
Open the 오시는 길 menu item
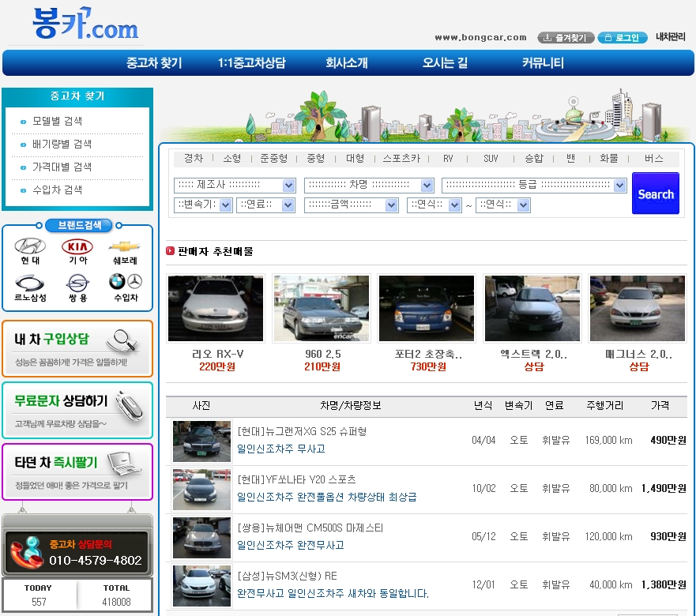[x=445, y=62]
